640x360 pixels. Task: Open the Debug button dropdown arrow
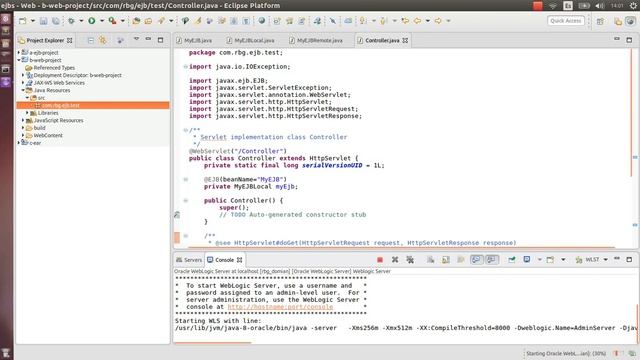point(81,21)
